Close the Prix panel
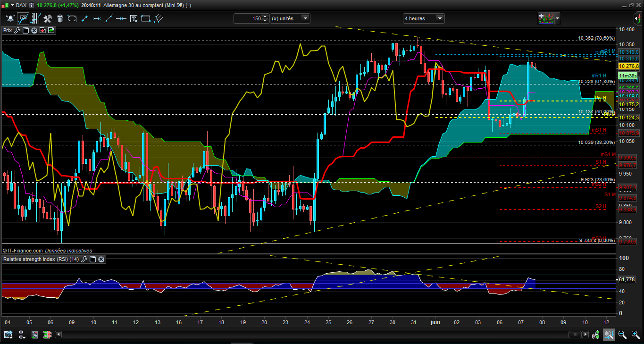 [x=34, y=30]
